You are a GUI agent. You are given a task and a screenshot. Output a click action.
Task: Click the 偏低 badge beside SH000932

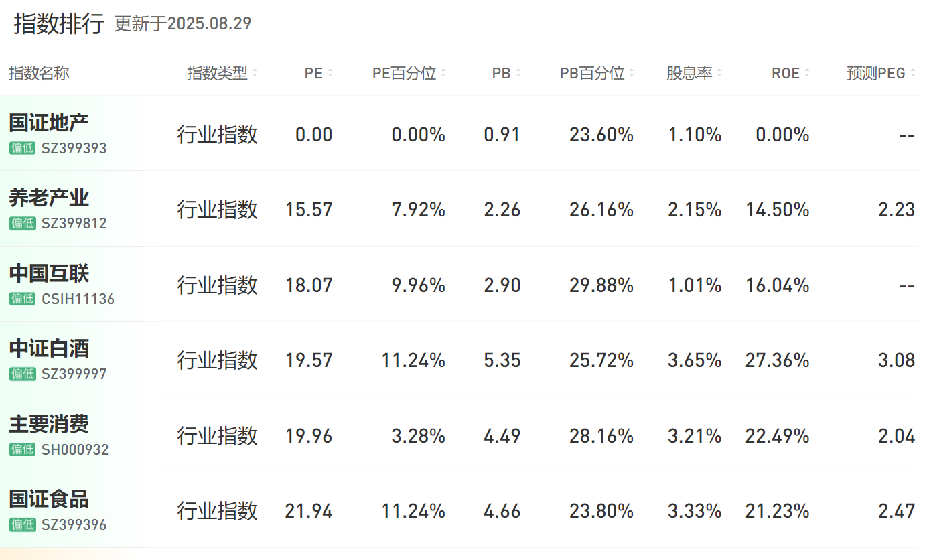tap(23, 449)
